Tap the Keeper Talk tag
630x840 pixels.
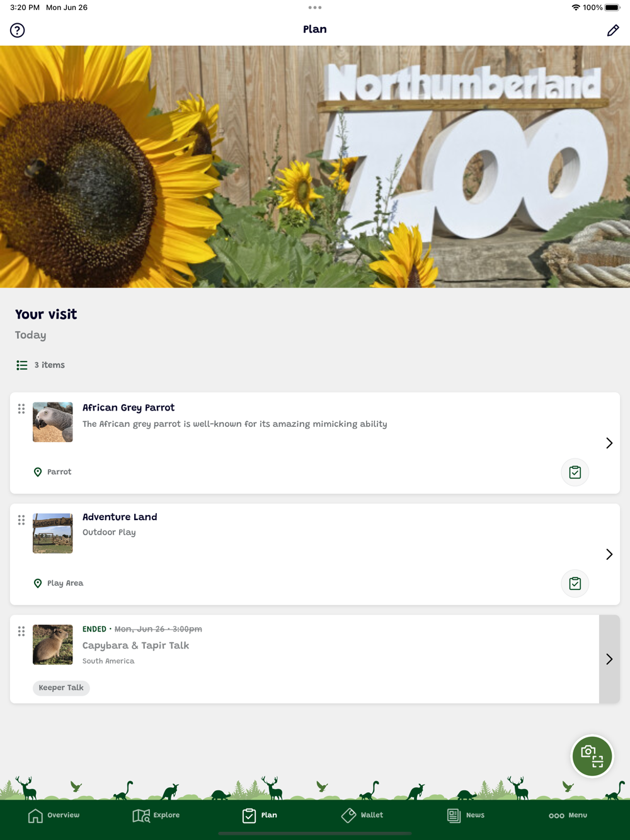tap(61, 688)
